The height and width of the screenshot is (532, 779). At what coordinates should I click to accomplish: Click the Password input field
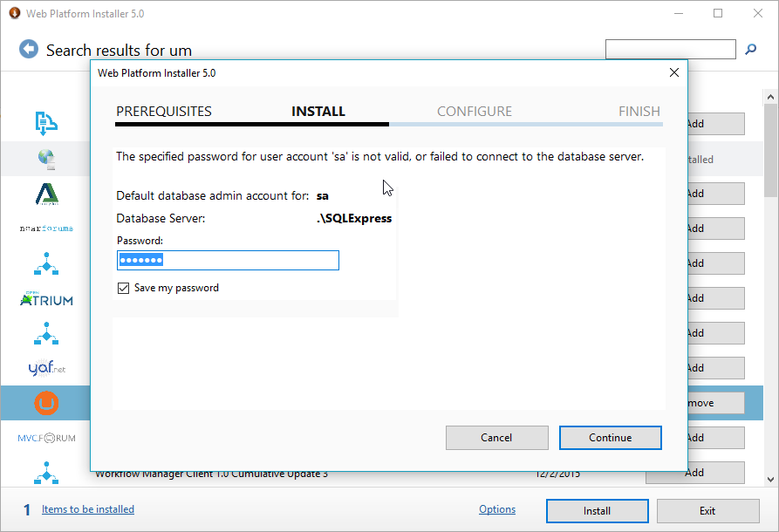[x=228, y=261]
